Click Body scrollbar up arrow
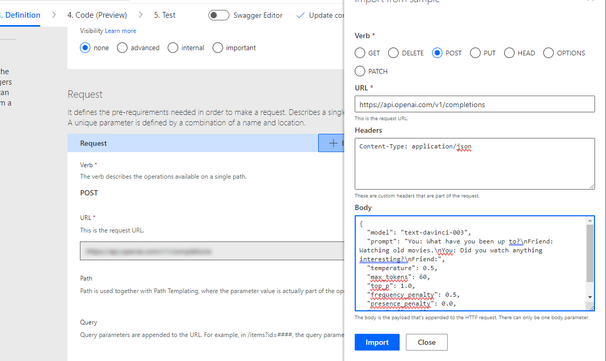 point(590,221)
